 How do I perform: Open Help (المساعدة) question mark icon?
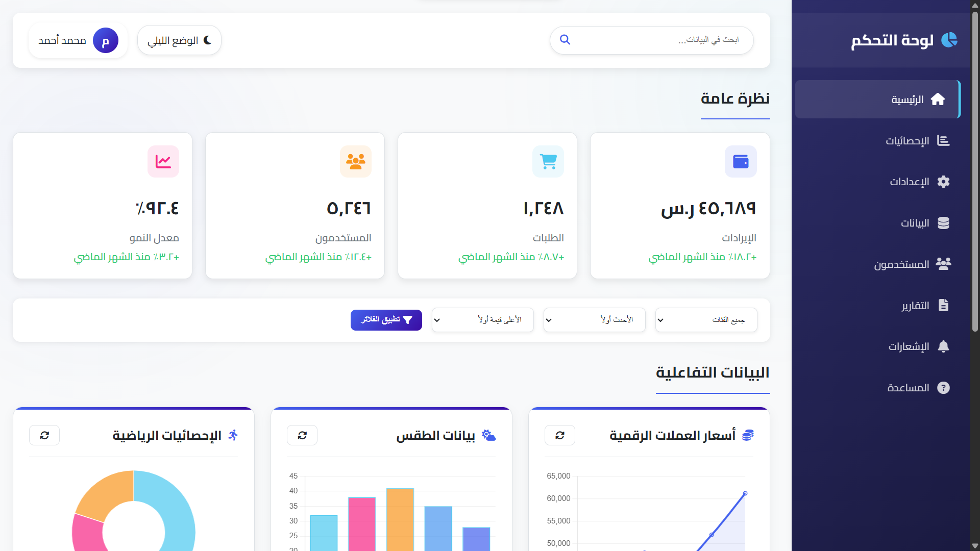click(944, 387)
